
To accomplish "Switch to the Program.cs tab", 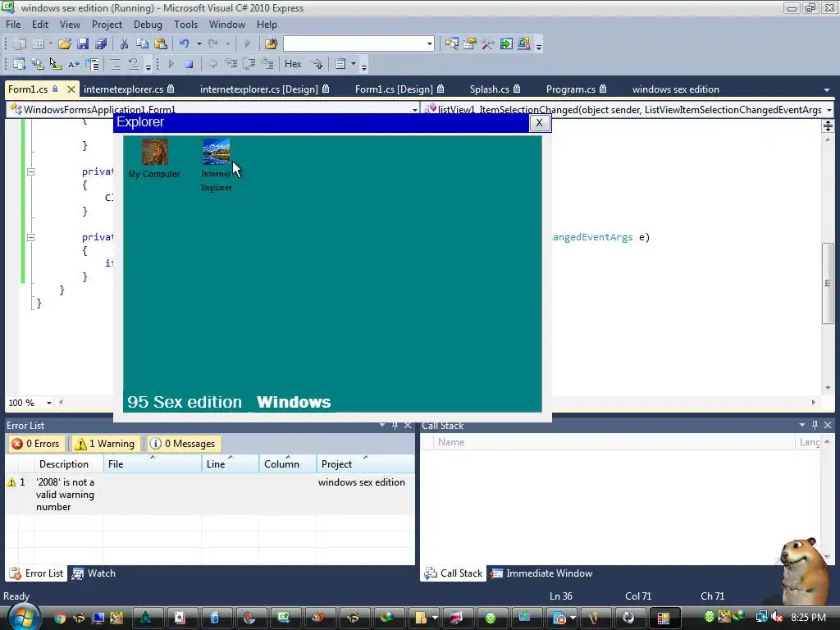I will 577,89.
